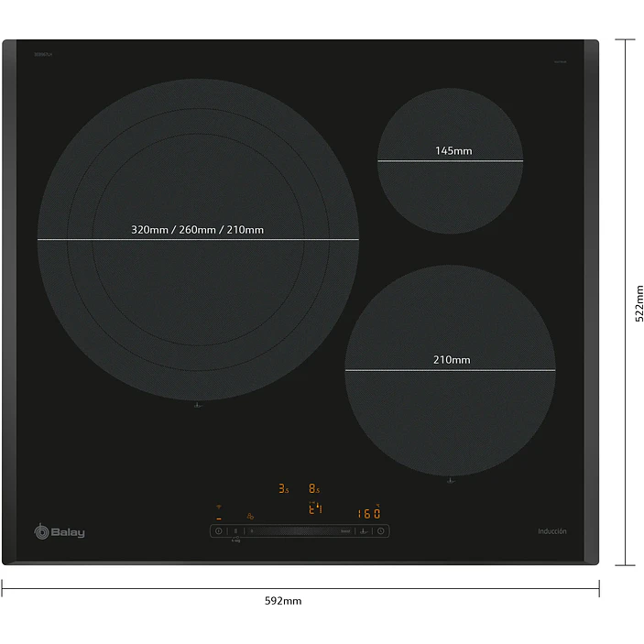Click the 145mm cooking zone
Image resolution: width=644 pixels, height=644 pixels.
coord(450,160)
